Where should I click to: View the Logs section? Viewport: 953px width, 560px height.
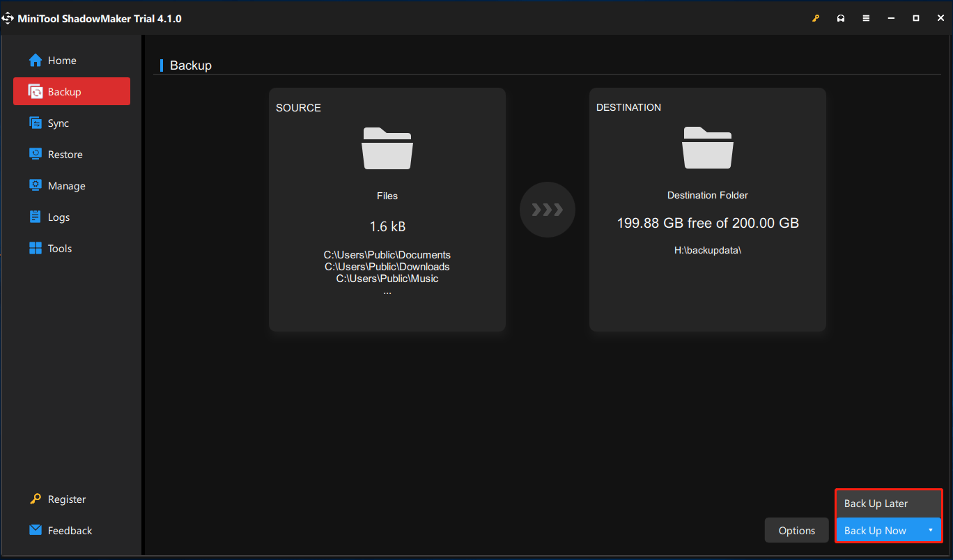pos(59,217)
